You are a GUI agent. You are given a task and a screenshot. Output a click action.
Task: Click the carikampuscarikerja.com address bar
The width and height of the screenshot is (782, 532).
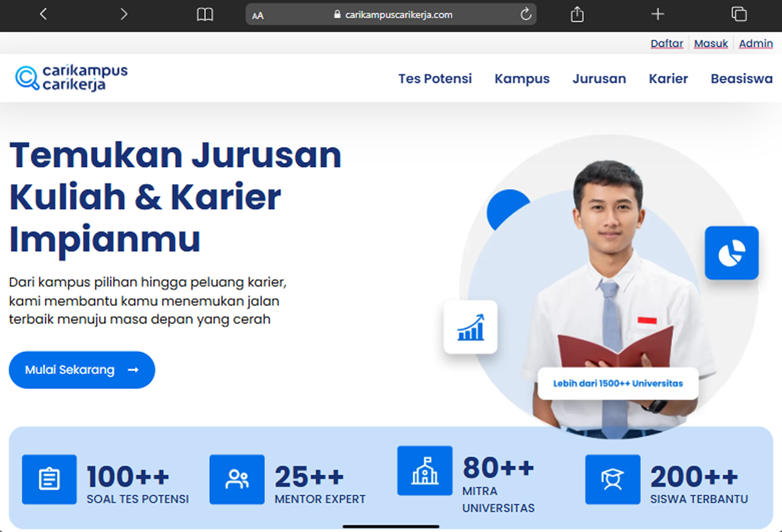pyautogui.click(x=398, y=15)
